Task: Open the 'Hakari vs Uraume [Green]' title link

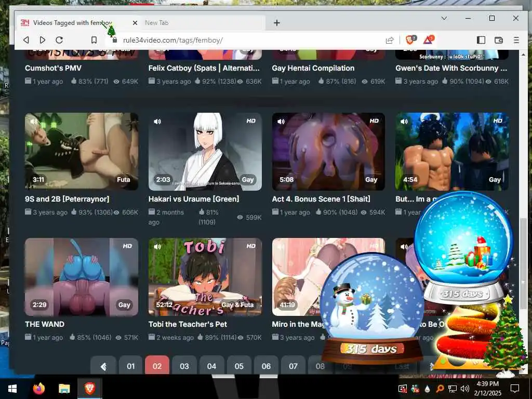Action: (194, 199)
